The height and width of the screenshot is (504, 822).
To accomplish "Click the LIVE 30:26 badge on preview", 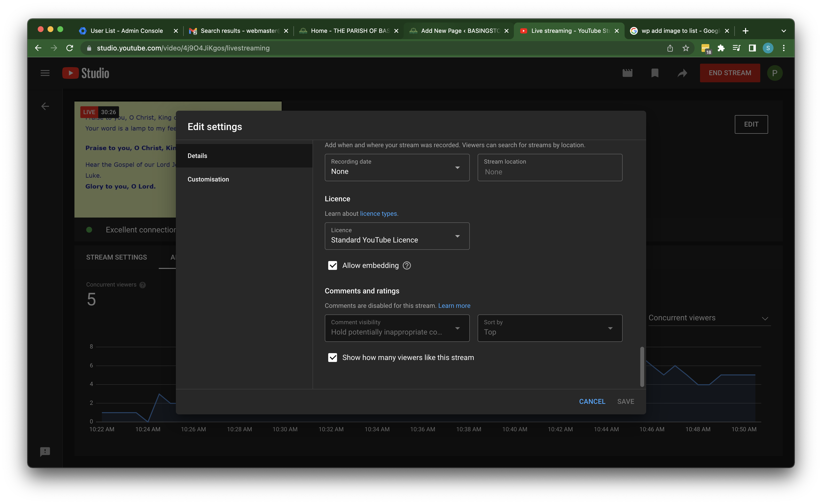I will click(99, 112).
